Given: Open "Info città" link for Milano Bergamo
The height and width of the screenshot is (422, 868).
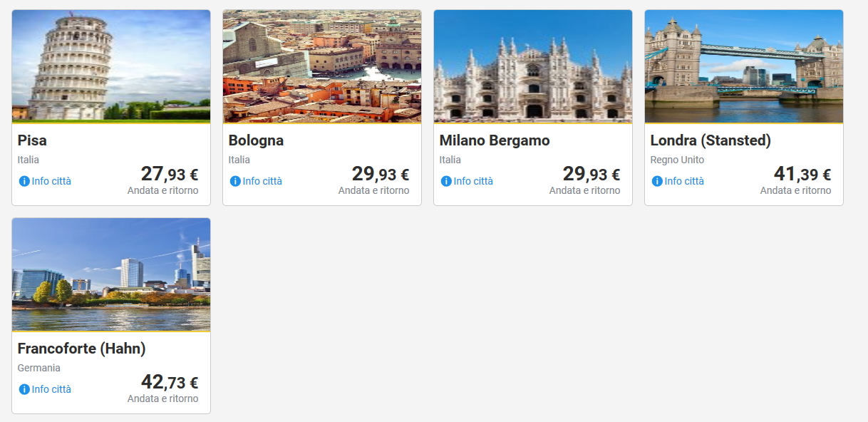Looking at the screenshot, I should (x=473, y=181).
